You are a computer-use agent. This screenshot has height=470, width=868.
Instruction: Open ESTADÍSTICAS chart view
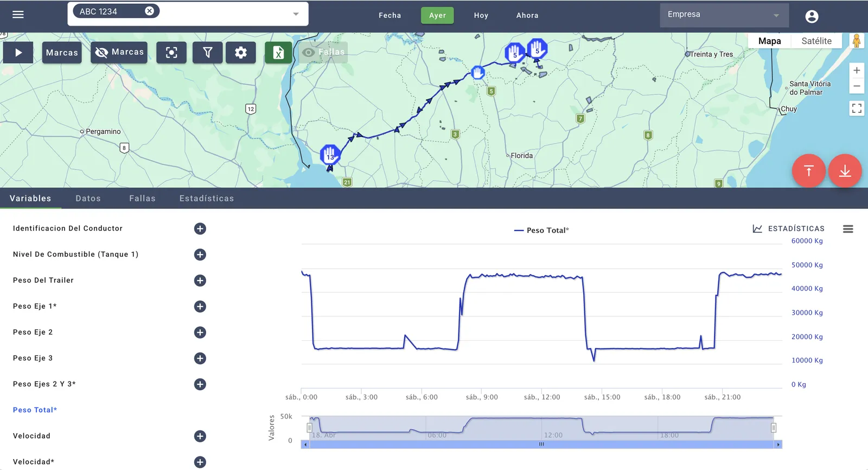tap(789, 228)
